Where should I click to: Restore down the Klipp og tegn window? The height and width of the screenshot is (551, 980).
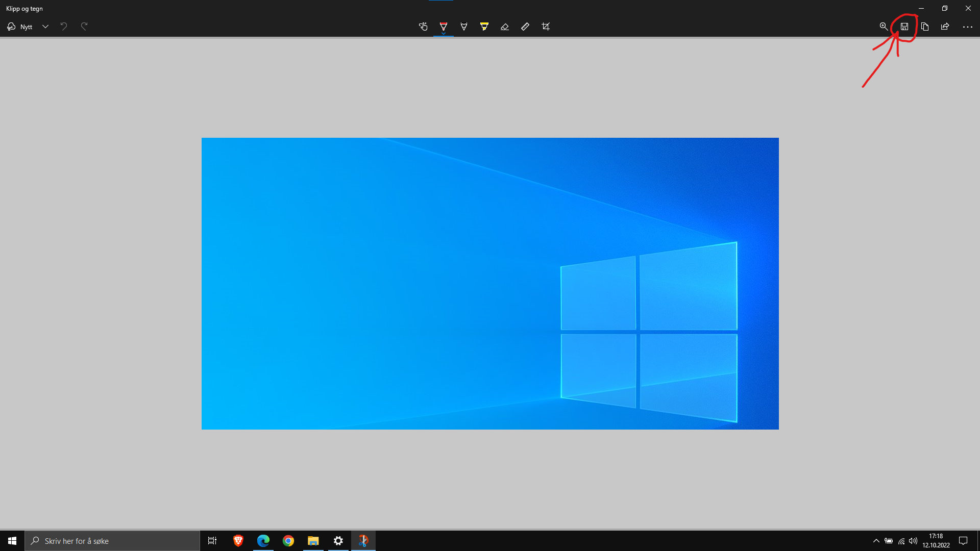945,8
